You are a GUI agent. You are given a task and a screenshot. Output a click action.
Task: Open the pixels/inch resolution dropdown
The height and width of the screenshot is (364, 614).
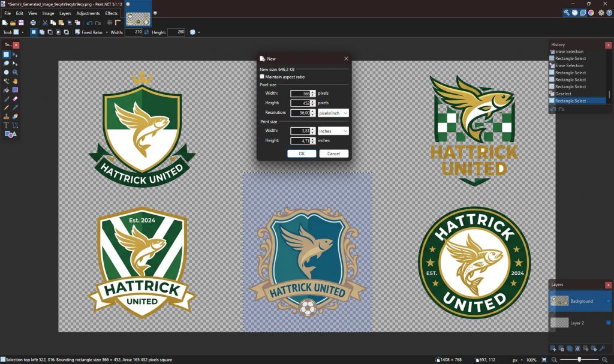(333, 113)
